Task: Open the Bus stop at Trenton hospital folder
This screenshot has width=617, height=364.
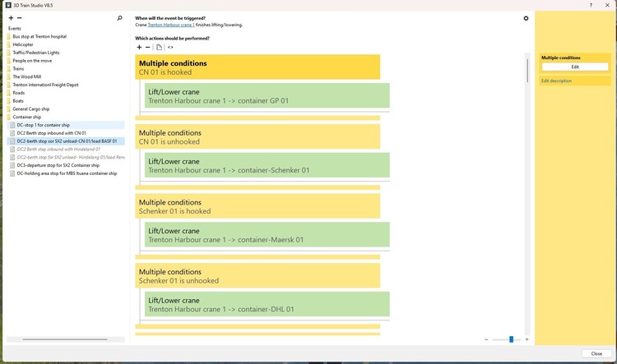Action: (x=39, y=36)
